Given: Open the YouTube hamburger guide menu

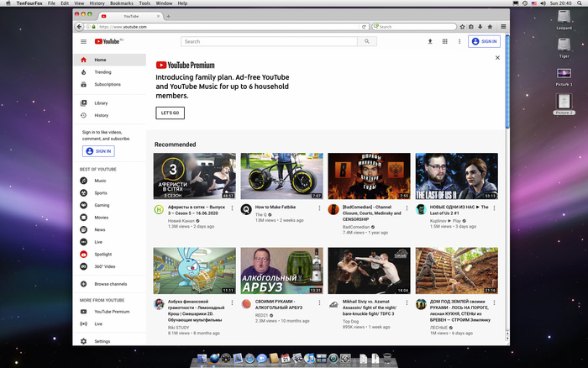Looking at the screenshot, I should pos(84,42).
